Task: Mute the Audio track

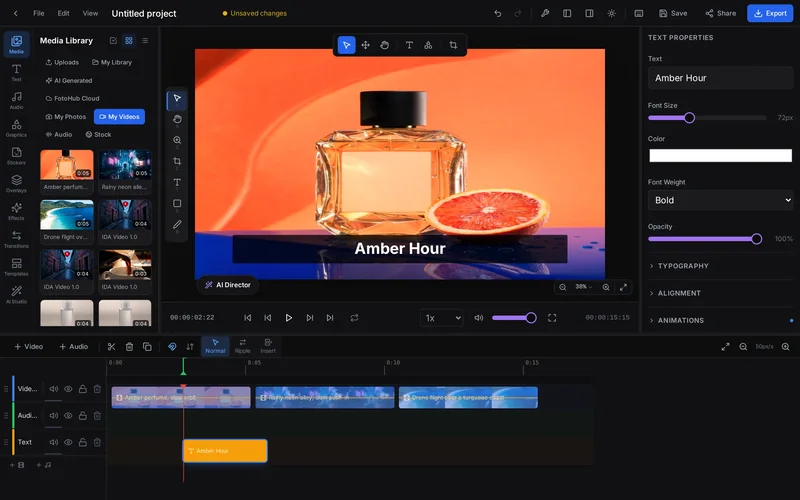Action: (54, 415)
